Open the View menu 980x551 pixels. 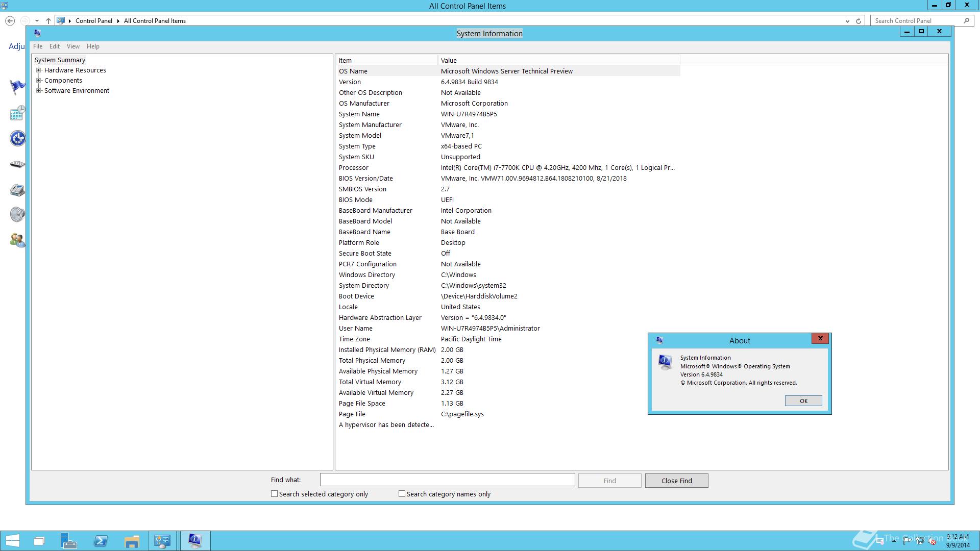(x=73, y=46)
